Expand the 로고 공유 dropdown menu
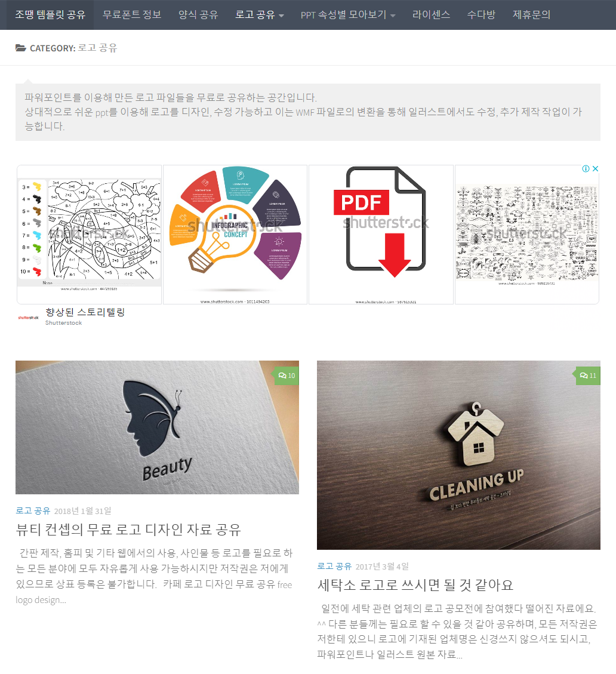The width and height of the screenshot is (616, 674). (260, 15)
